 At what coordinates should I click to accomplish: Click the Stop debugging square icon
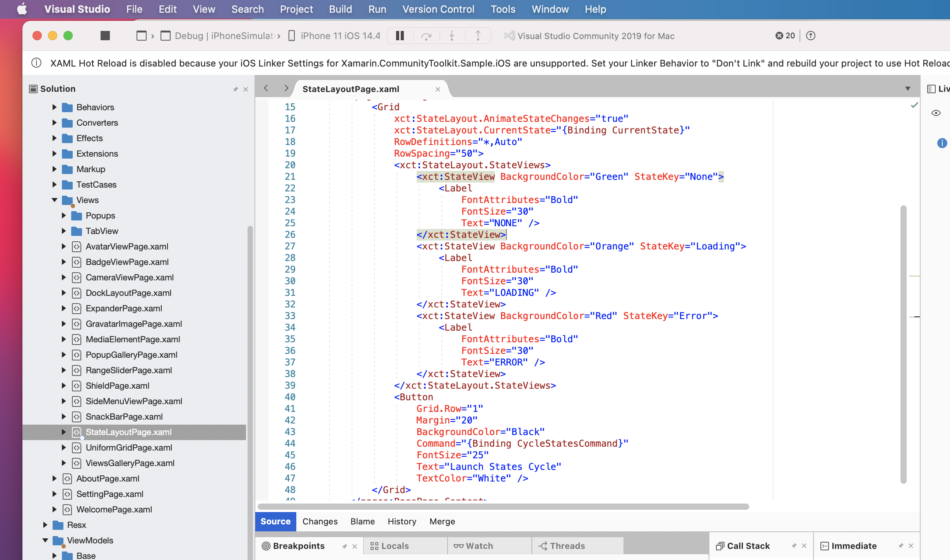tap(105, 36)
